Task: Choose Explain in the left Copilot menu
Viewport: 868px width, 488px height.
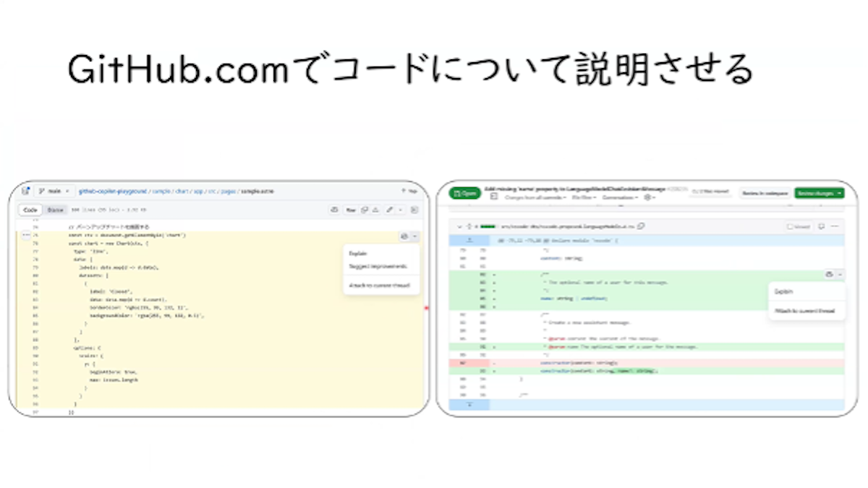Action: pos(357,254)
